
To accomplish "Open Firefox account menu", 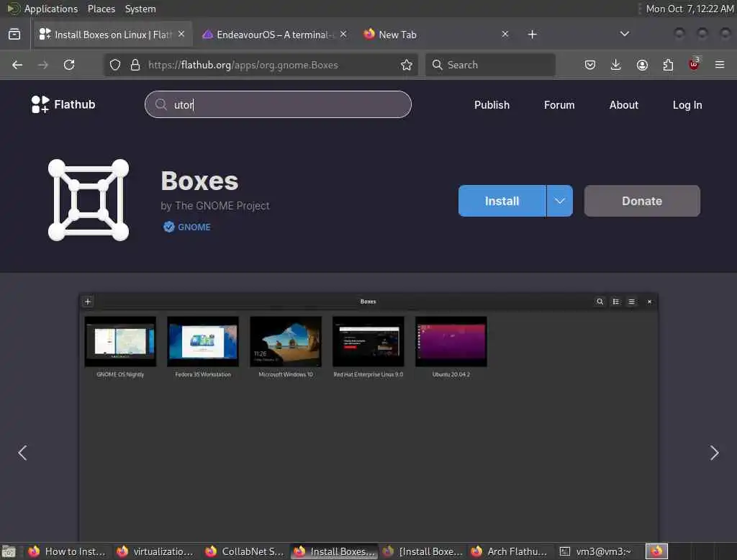I will 642,65.
